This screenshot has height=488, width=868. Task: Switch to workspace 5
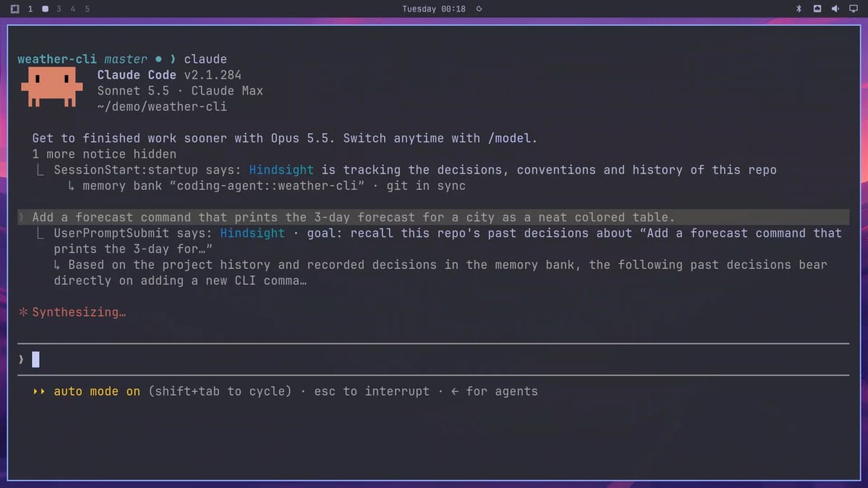[x=88, y=9]
